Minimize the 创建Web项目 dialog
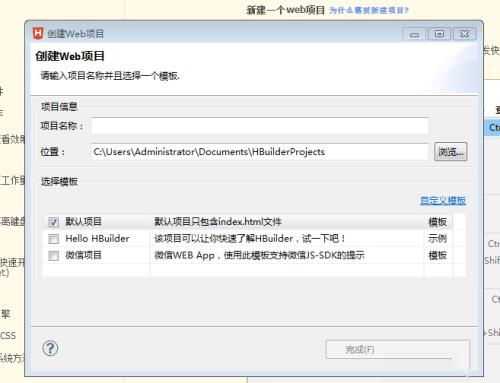Image resolution: width=500 pixels, height=383 pixels. (x=414, y=34)
